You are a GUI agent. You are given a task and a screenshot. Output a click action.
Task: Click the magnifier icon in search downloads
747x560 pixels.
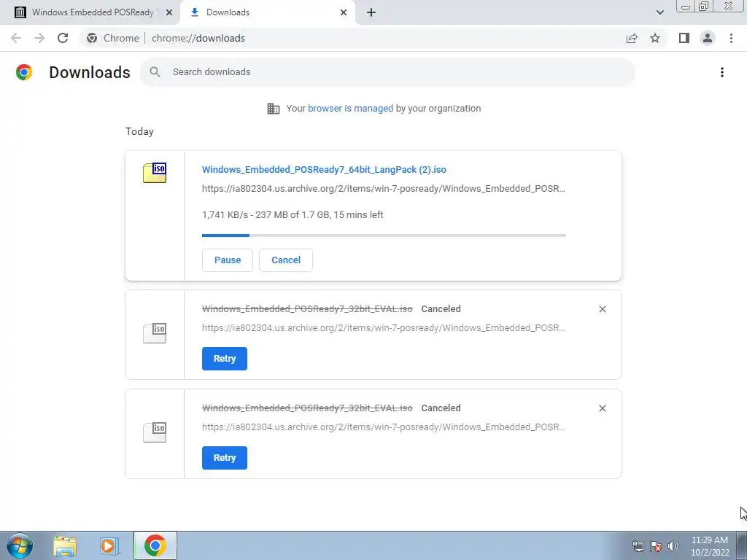coord(155,72)
